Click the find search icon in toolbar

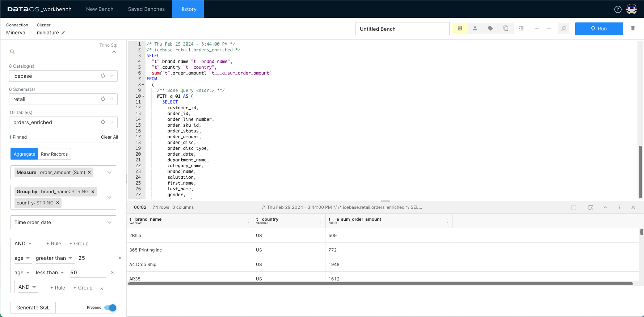pyautogui.click(x=564, y=29)
